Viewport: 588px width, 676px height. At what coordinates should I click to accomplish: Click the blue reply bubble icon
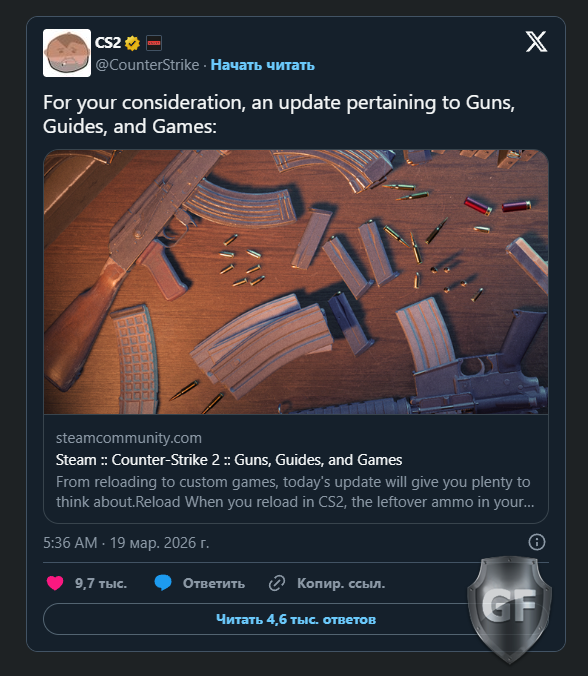pyautogui.click(x=163, y=583)
